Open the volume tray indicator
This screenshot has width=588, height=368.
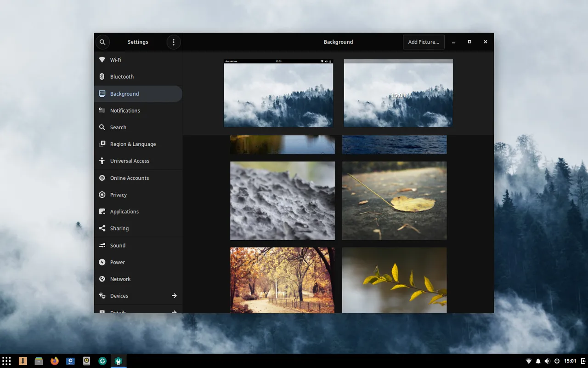coord(547,361)
